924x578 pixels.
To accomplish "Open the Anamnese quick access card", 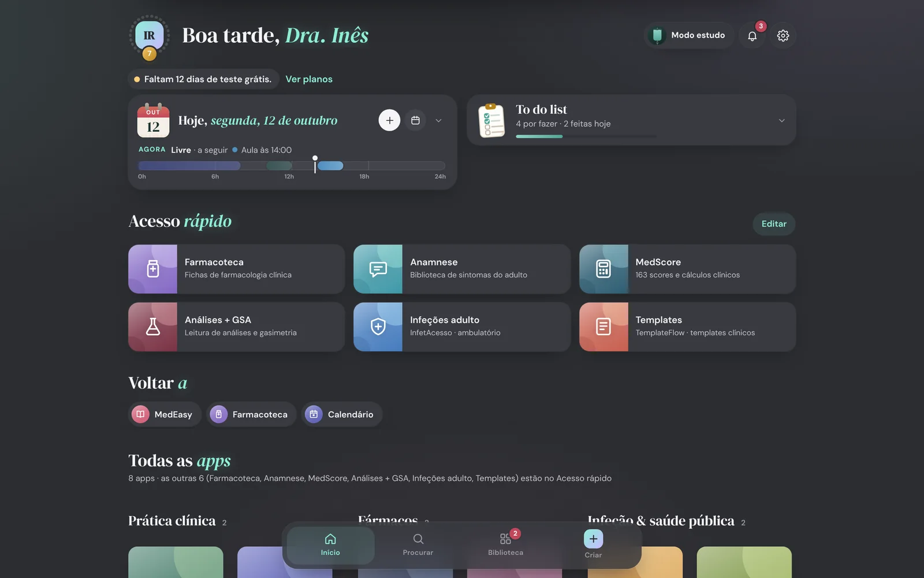I will [462, 269].
